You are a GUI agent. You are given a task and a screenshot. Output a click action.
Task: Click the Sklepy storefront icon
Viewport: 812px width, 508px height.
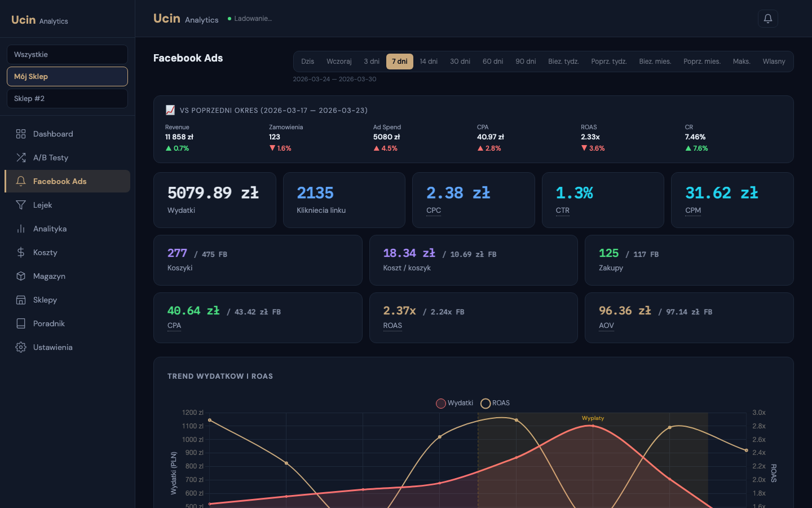coord(21,300)
